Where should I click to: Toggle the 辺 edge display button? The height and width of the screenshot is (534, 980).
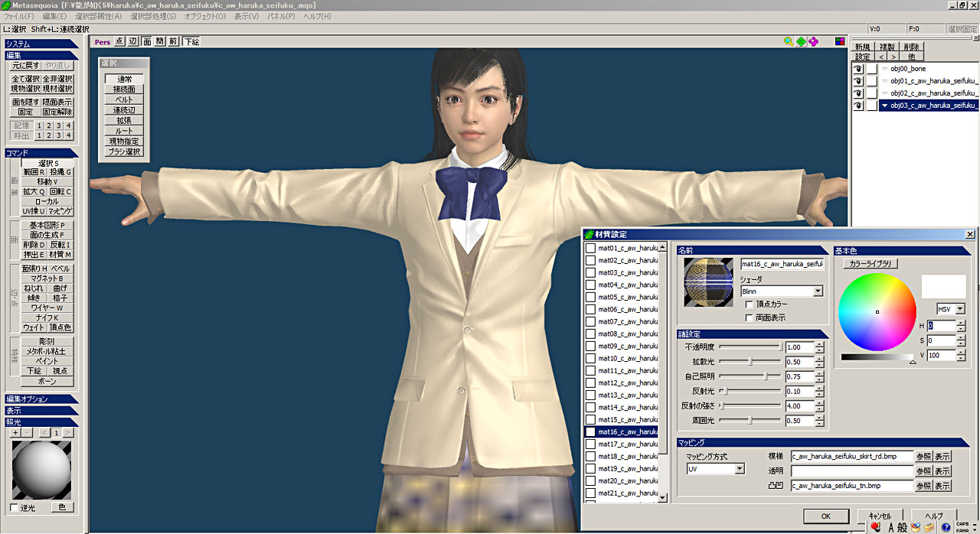133,42
